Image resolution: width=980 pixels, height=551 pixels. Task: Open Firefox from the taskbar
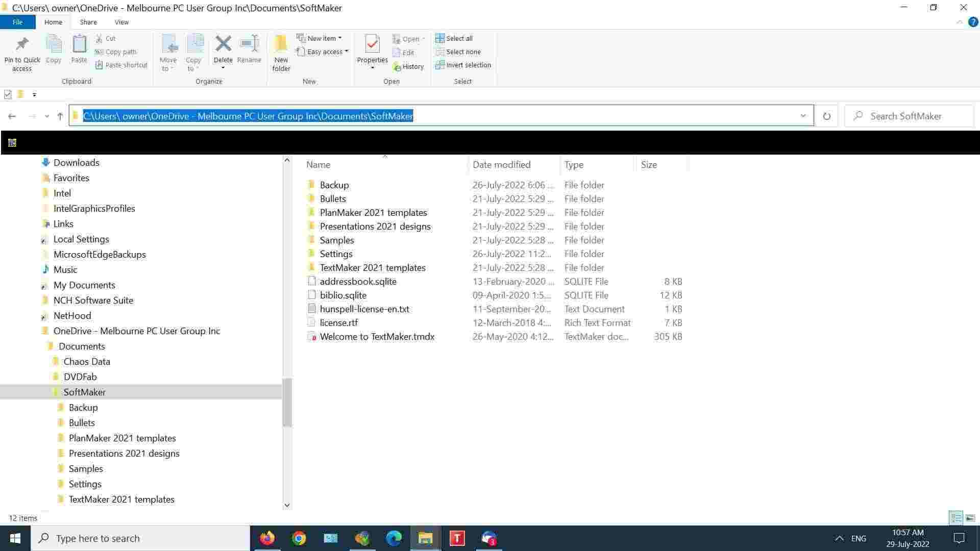(x=267, y=538)
